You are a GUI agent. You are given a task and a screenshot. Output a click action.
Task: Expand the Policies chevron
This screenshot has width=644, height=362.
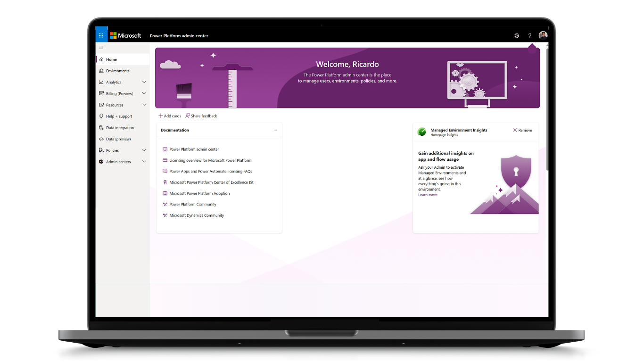point(144,150)
